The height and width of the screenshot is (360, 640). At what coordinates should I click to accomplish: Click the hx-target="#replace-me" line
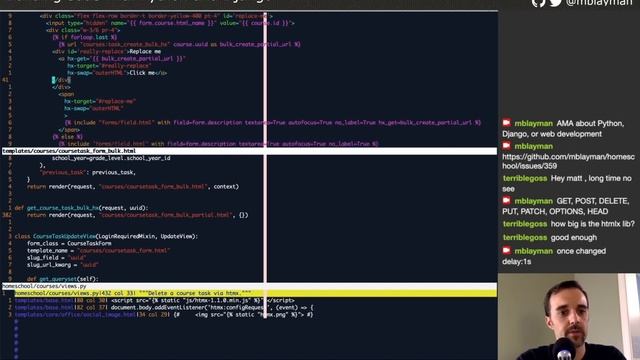click(100, 101)
